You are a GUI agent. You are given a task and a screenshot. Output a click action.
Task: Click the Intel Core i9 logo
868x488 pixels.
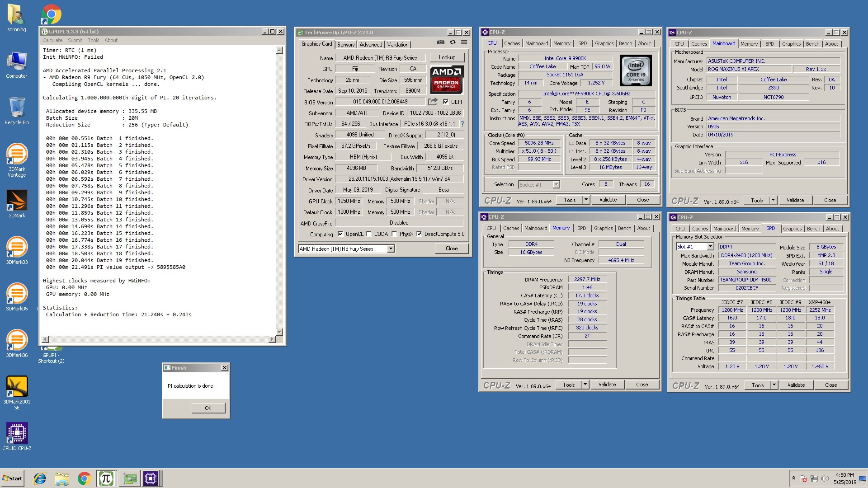[636, 70]
